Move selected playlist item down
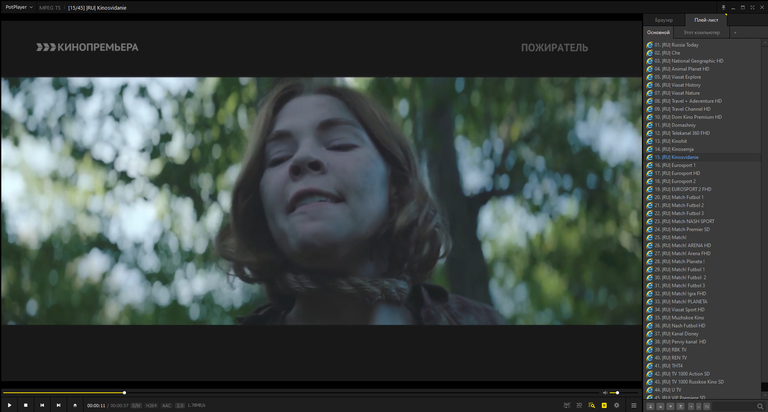Viewport: 768px width, 412px height. coord(671,407)
